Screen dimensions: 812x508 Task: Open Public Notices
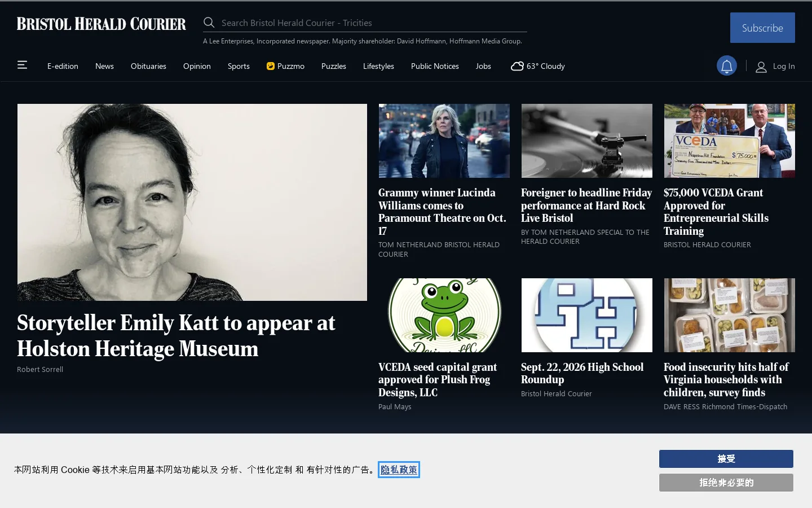tap(435, 66)
